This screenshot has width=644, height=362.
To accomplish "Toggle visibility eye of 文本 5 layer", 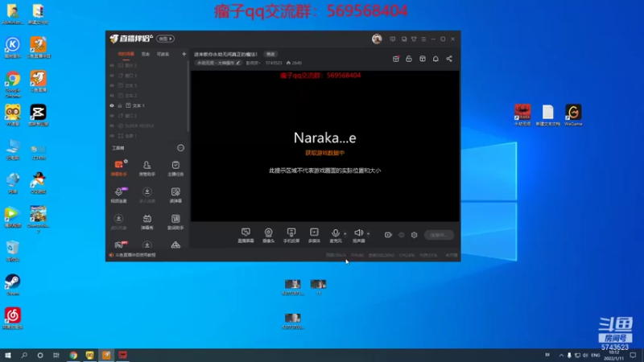I will pyautogui.click(x=112, y=85).
